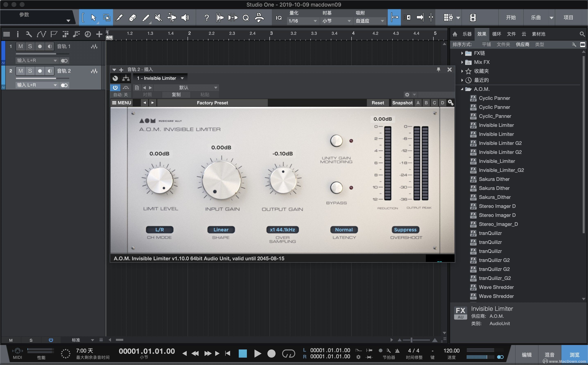
Task: Select the Listen speaker tool
Action: [x=185, y=17]
